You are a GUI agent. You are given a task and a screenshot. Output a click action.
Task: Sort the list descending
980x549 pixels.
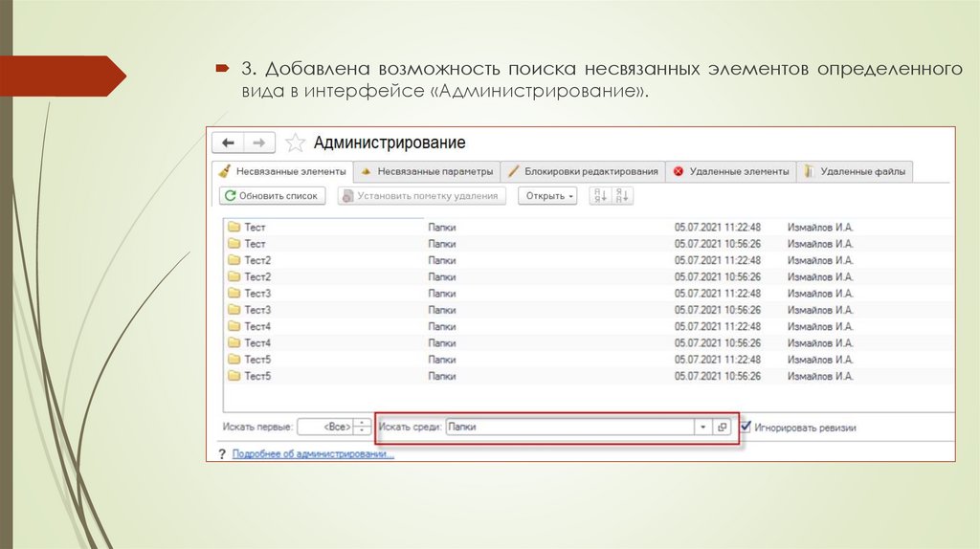(x=622, y=195)
